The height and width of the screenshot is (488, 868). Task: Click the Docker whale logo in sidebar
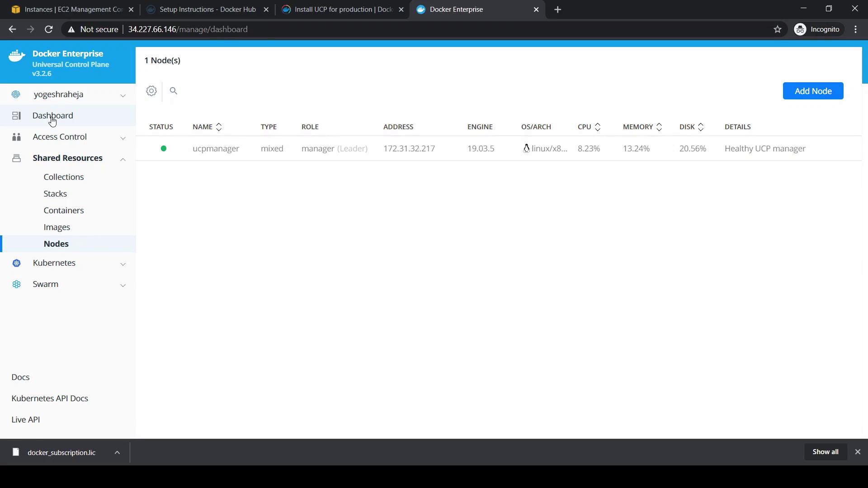[x=17, y=56]
